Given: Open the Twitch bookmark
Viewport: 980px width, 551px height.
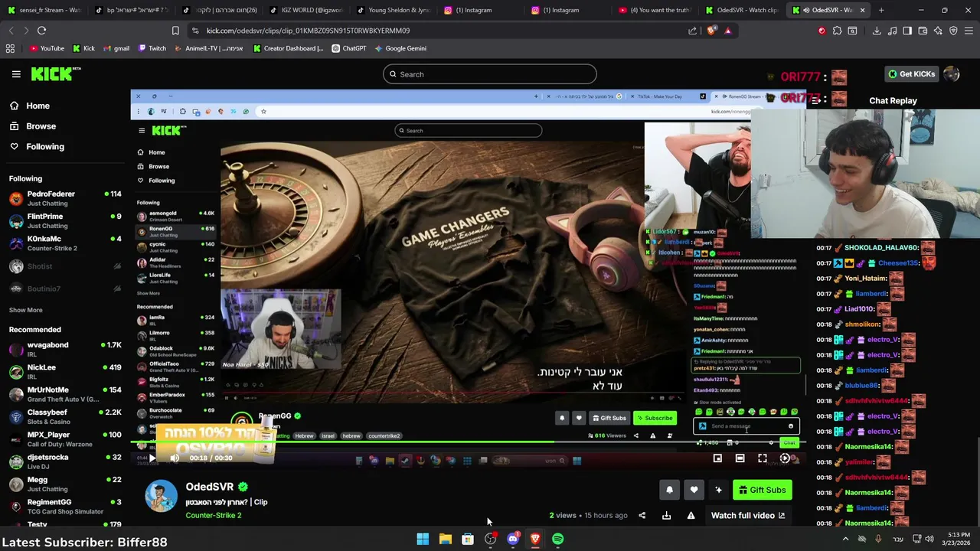Looking at the screenshot, I should point(152,48).
